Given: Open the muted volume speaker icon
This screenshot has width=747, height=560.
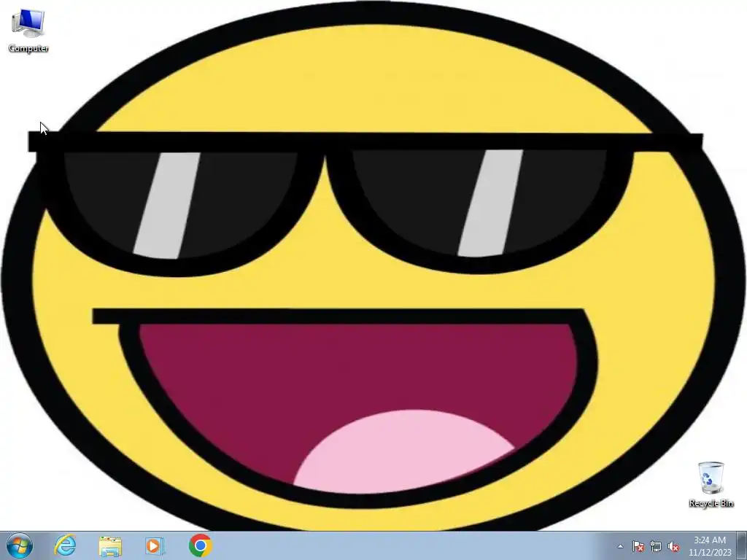Looking at the screenshot, I should (x=673, y=546).
